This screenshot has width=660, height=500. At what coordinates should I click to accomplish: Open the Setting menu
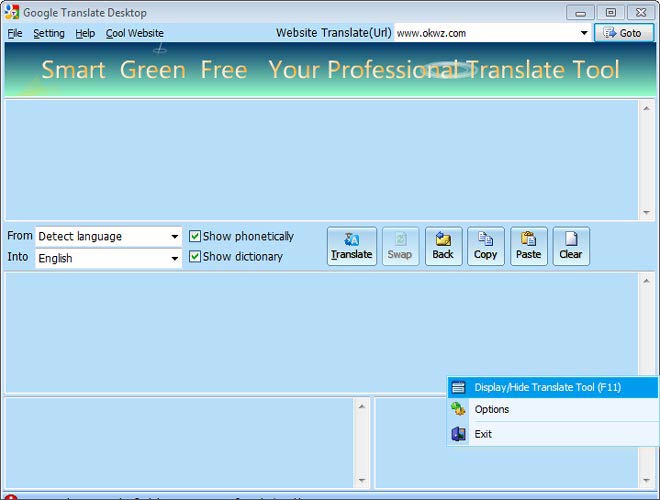point(48,33)
